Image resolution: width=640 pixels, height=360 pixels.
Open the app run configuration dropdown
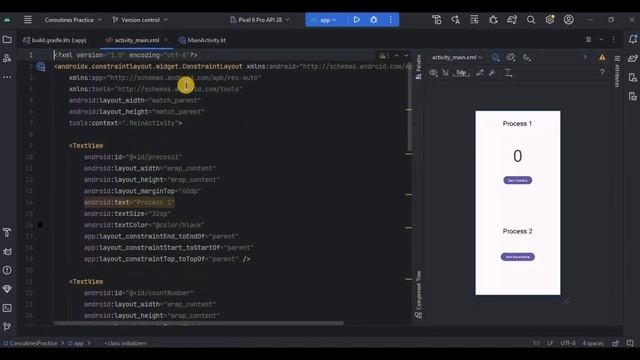(324, 20)
